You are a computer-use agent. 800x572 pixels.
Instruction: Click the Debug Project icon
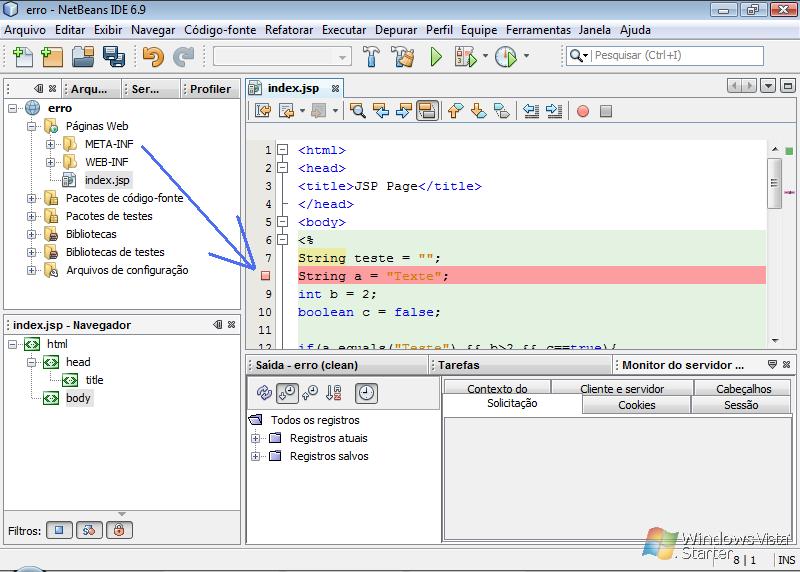click(x=465, y=56)
